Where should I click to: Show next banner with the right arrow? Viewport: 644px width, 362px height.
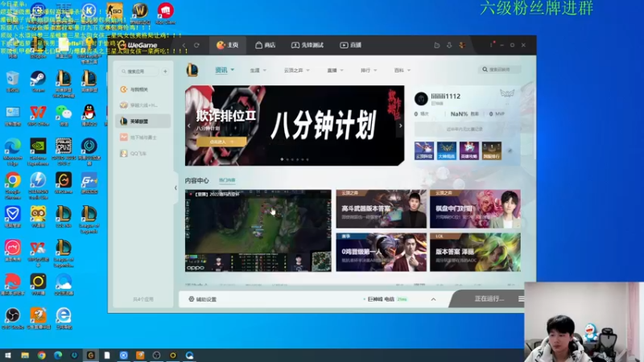tap(400, 125)
